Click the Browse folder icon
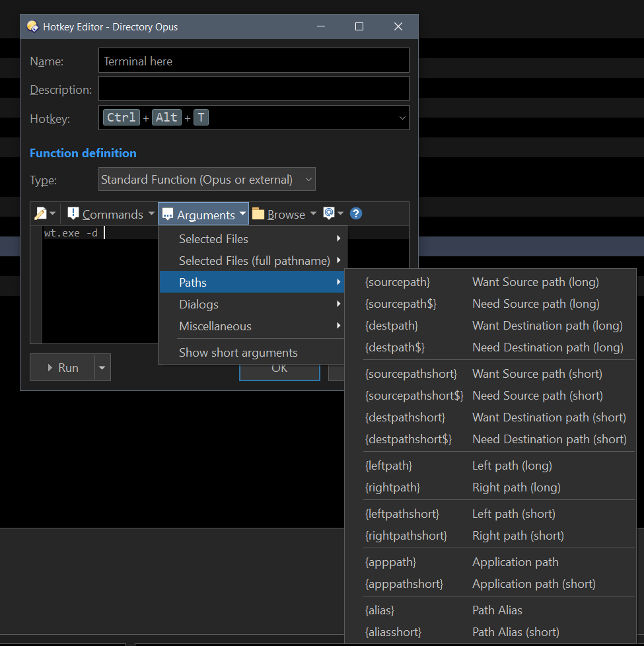 pyautogui.click(x=258, y=214)
